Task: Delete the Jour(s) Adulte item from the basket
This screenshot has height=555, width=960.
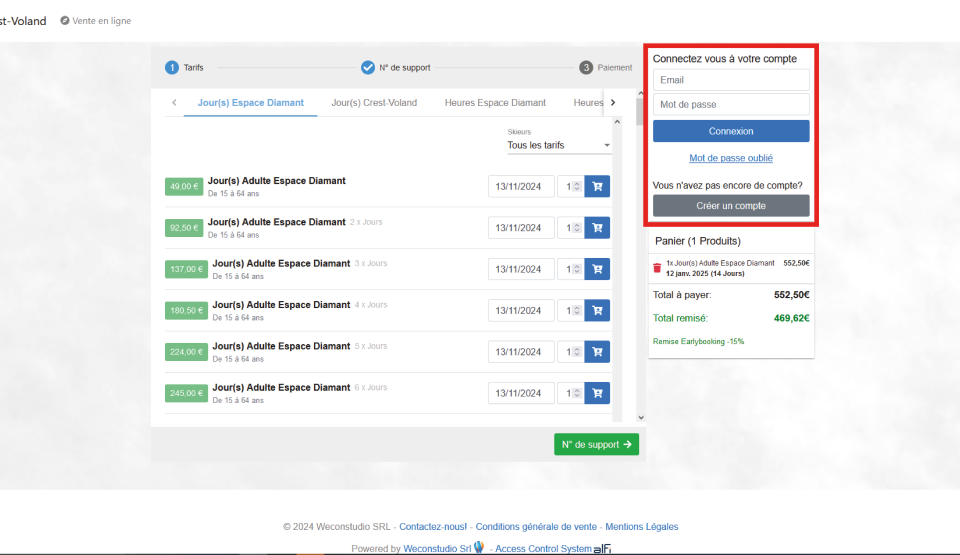Action: 657,268
